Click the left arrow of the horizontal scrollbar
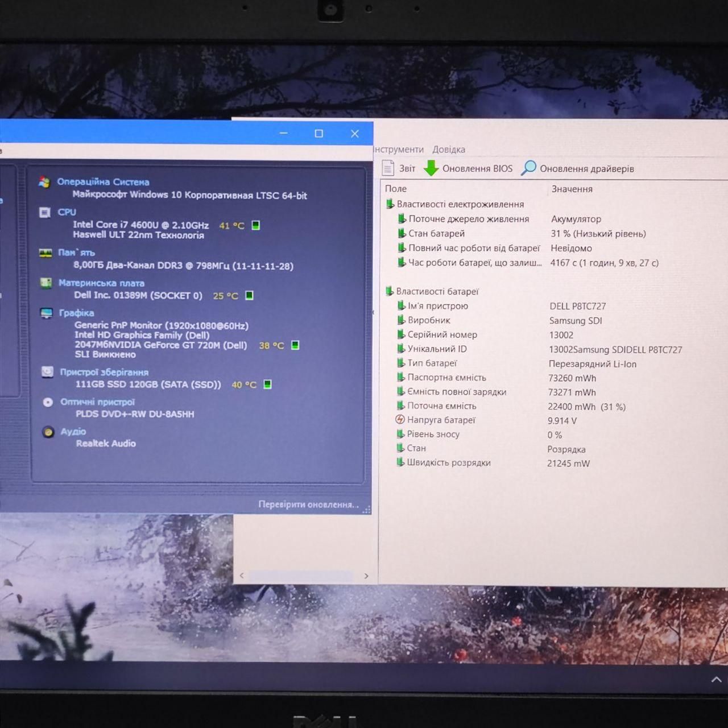This screenshot has width=728, height=728. coord(242,576)
